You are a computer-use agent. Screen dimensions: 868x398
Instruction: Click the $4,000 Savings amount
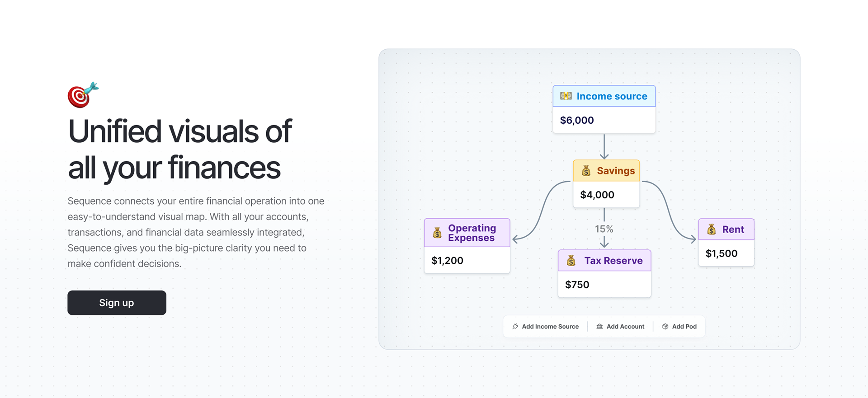[597, 195]
